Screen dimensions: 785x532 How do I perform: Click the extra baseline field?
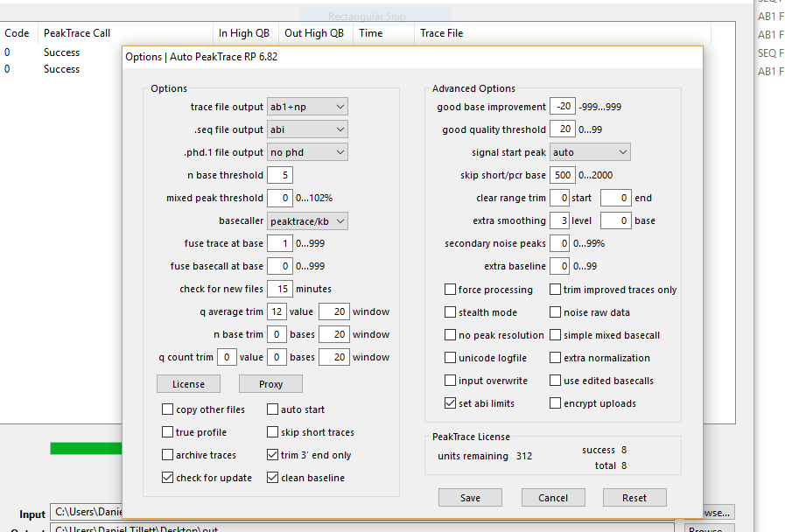(x=560, y=266)
